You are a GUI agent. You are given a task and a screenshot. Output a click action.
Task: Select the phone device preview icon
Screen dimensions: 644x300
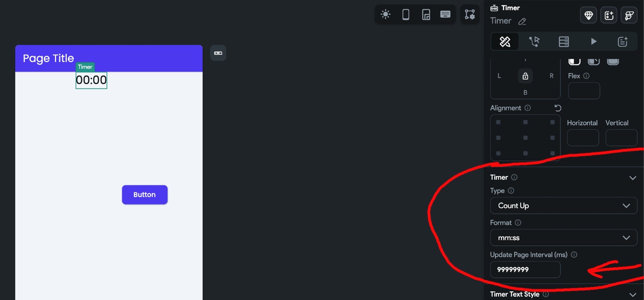point(406,14)
